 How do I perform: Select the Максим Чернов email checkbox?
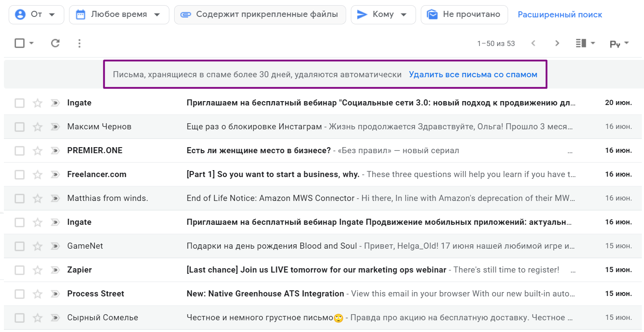point(20,127)
